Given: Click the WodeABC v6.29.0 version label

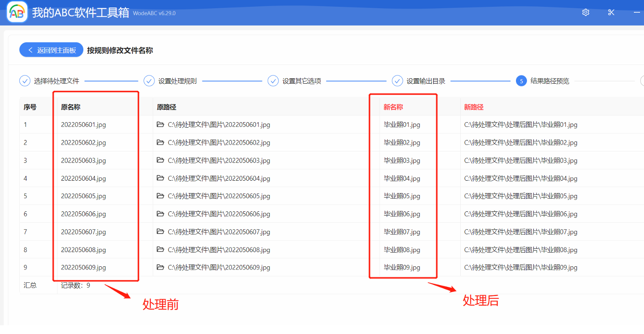Looking at the screenshot, I should pyautogui.click(x=154, y=13).
